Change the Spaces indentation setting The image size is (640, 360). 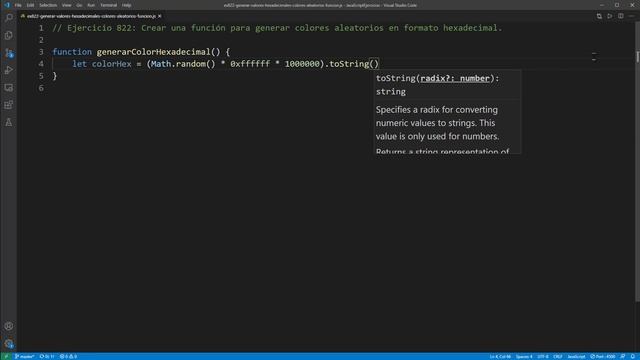coord(524,356)
